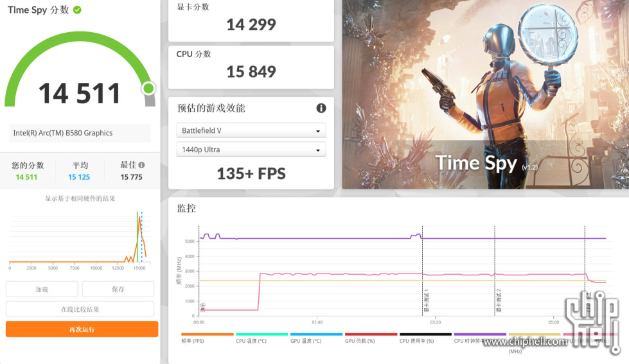The width and height of the screenshot is (629, 364).
Task: Open the info icon in 预估的游戏效能
Action: point(321,108)
